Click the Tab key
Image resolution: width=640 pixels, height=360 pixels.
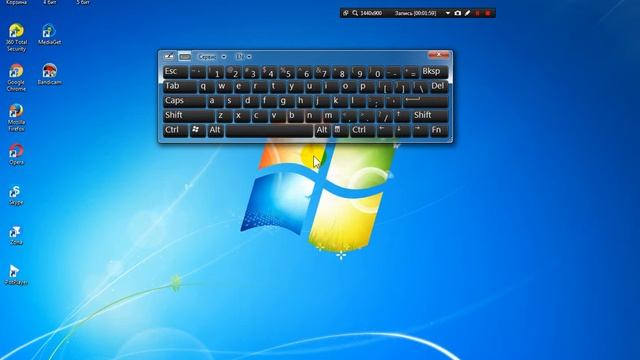coord(179,87)
